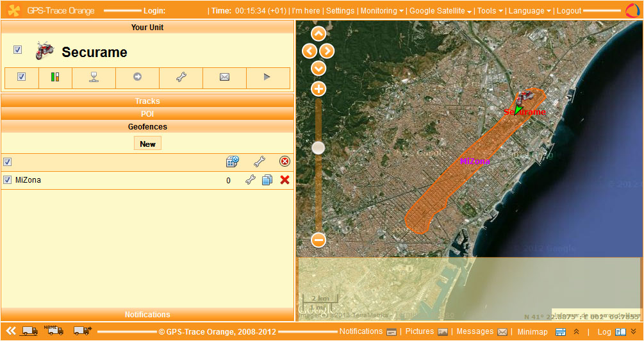
Task: Click the MiZona label on the map
Action: 475,161
